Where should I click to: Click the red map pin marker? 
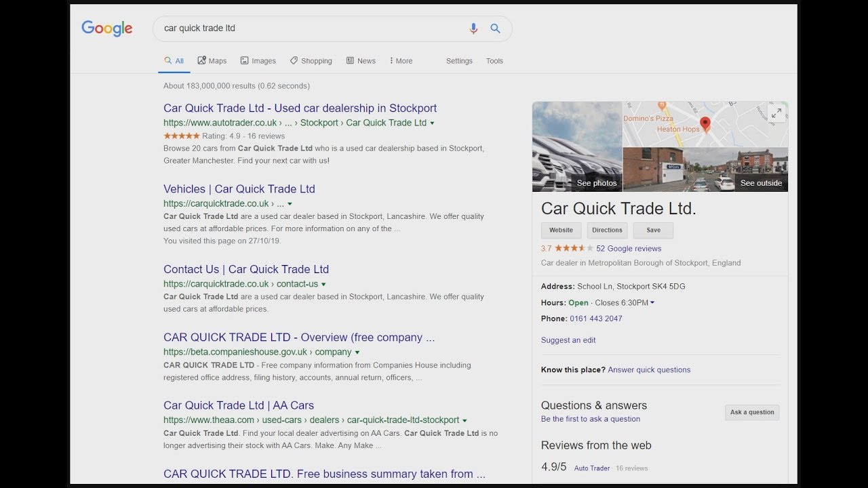[705, 124]
